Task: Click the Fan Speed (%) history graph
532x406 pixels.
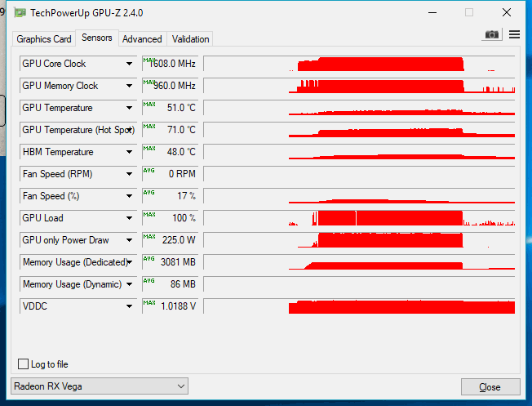Action: click(x=359, y=196)
